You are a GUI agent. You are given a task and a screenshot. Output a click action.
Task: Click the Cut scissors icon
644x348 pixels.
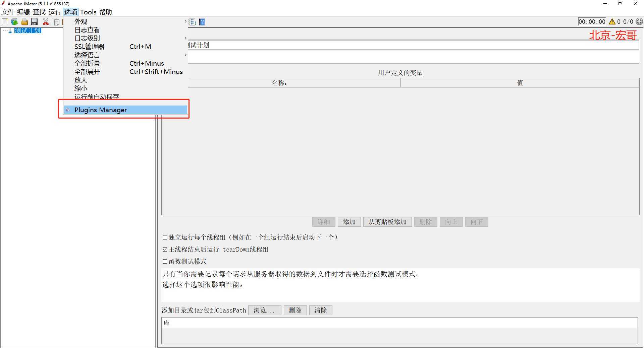(46, 22)
